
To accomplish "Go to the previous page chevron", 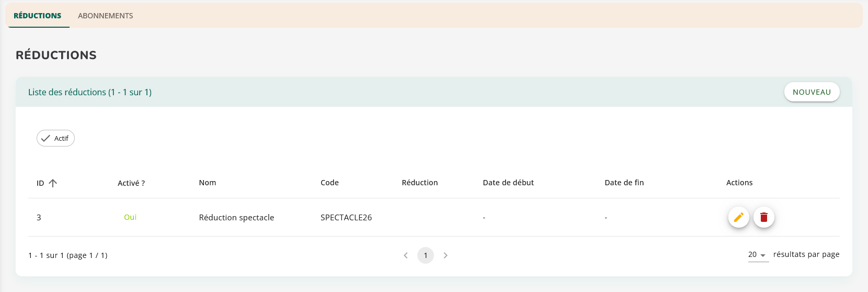I will pyautogui.click(x=406, y=255).
